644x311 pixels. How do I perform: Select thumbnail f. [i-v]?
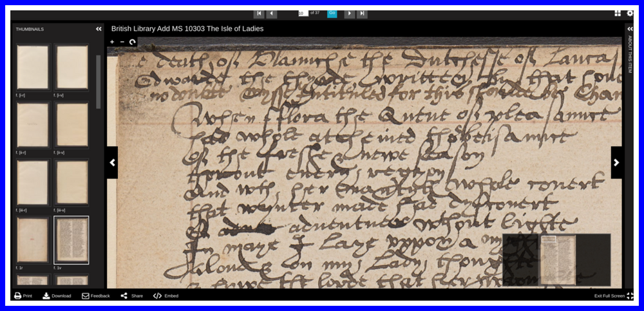71,67
